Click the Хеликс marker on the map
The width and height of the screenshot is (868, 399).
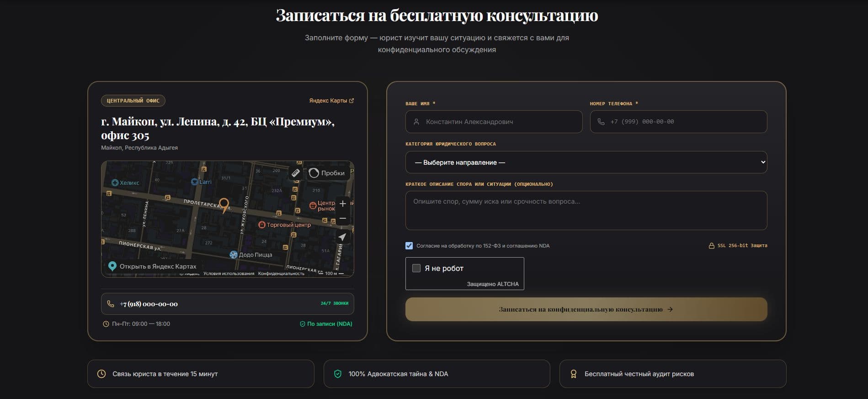tap(125, 183)
